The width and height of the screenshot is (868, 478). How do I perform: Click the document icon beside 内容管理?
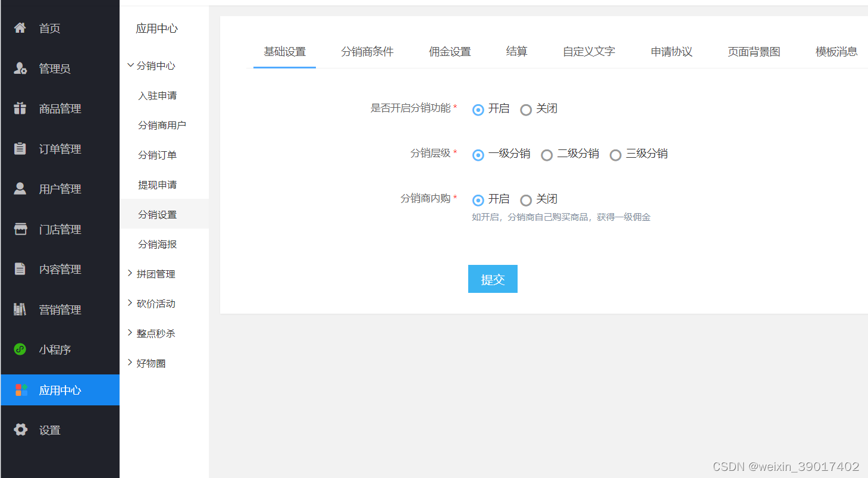(20, 269)
